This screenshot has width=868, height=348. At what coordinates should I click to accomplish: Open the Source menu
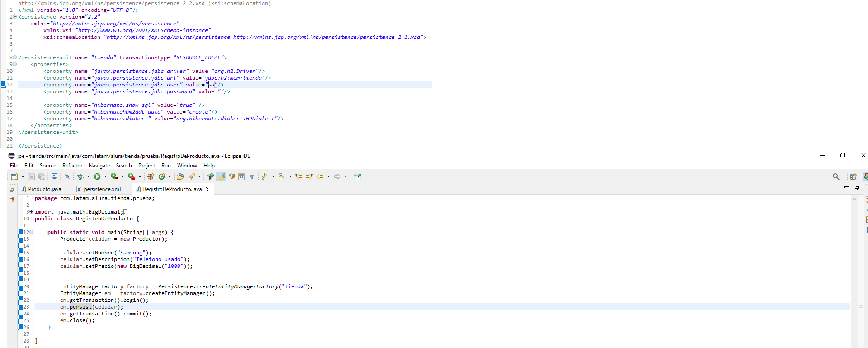(48, 166)
